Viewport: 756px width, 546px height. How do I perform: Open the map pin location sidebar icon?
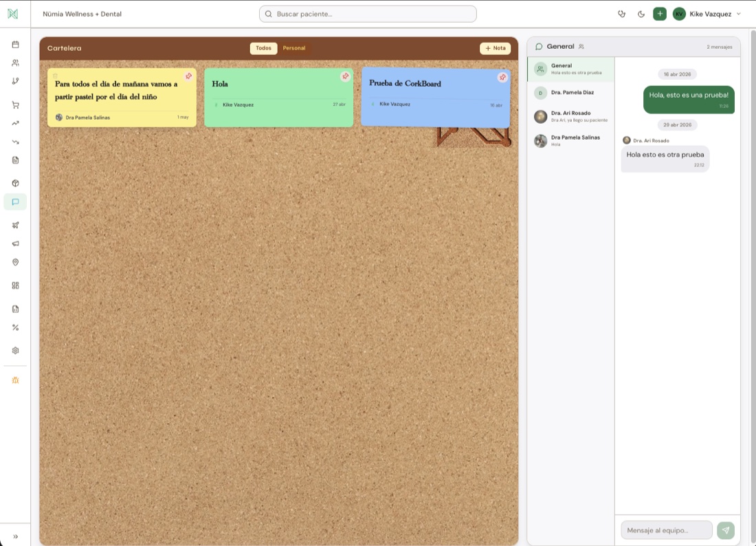[x=15, y=262]
